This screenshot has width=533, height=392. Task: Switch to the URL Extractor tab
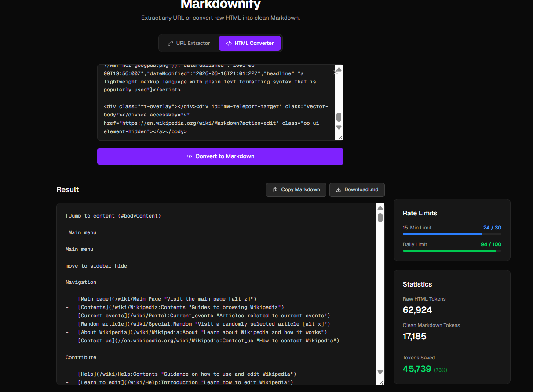tap(189, 43)
